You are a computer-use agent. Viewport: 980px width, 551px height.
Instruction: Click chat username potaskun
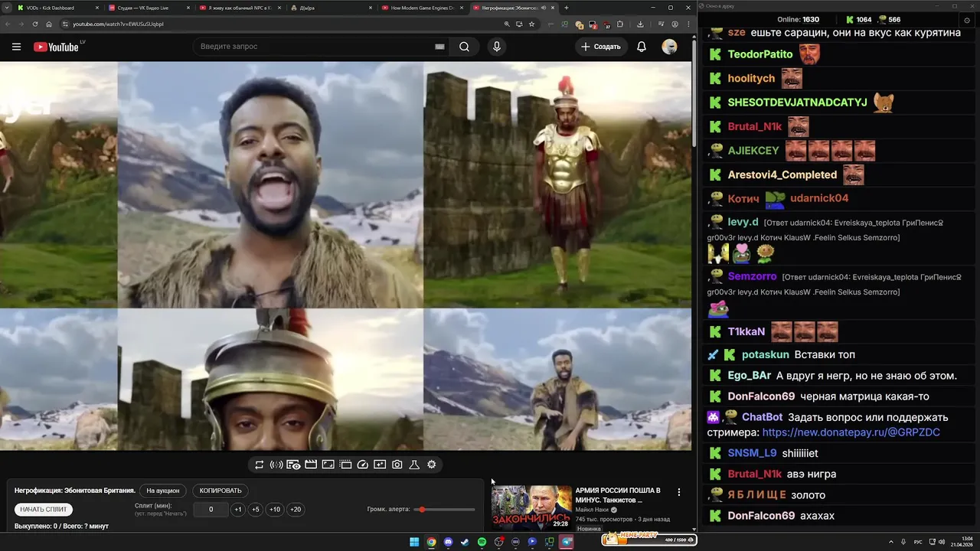point(765,355)
